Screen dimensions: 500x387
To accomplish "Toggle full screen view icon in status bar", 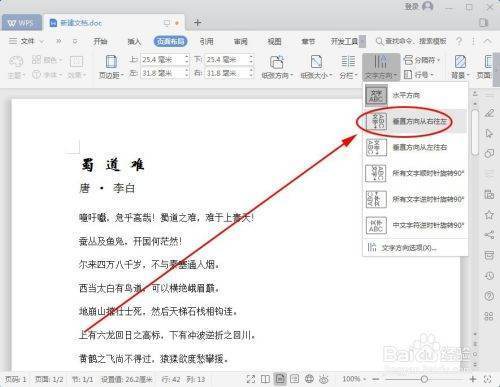I will click(x=251, y=379).
